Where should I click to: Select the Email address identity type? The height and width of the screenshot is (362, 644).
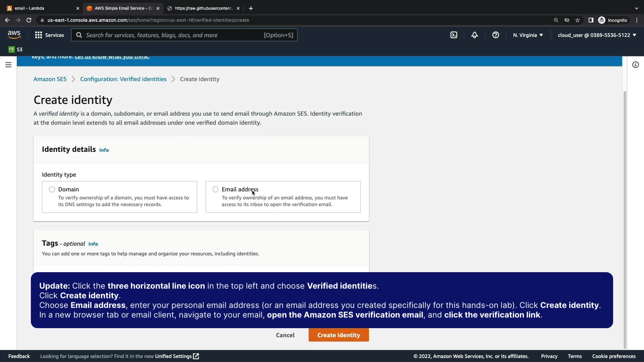215,189
